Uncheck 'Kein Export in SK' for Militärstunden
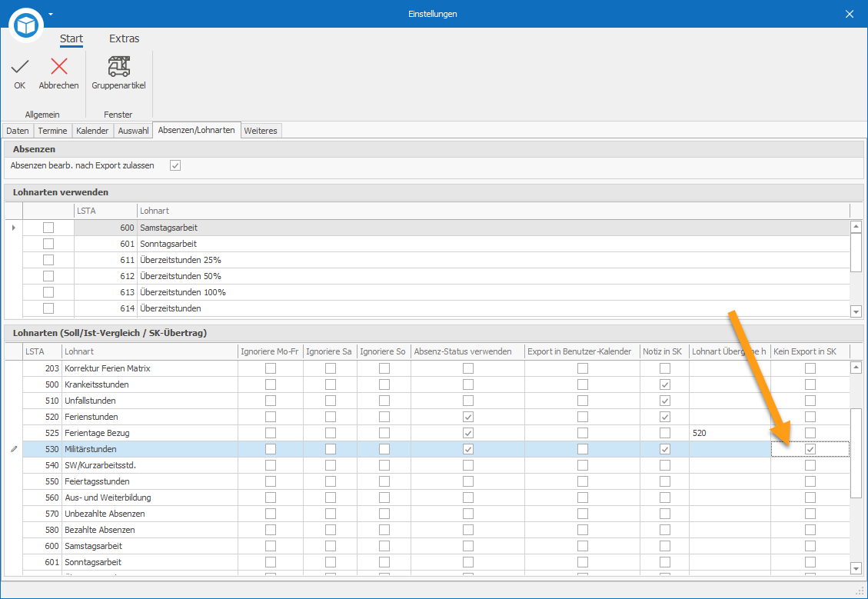This screenshot has height=599, width=868. 810,449
